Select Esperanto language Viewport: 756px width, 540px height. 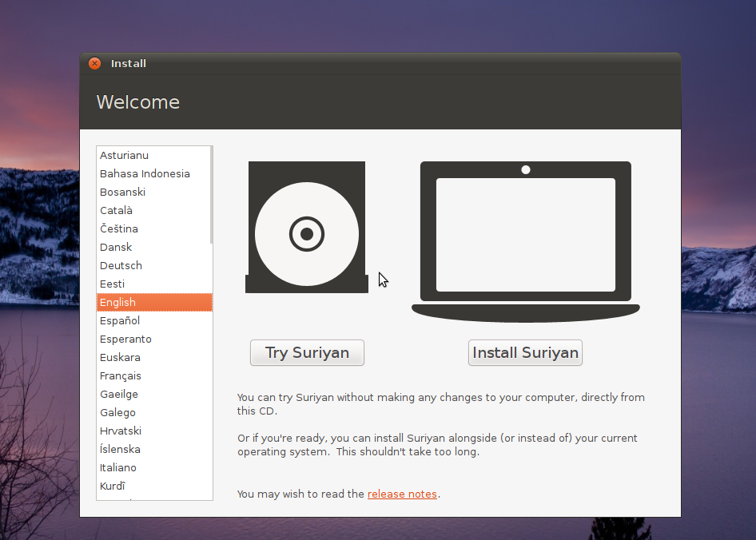154,339
